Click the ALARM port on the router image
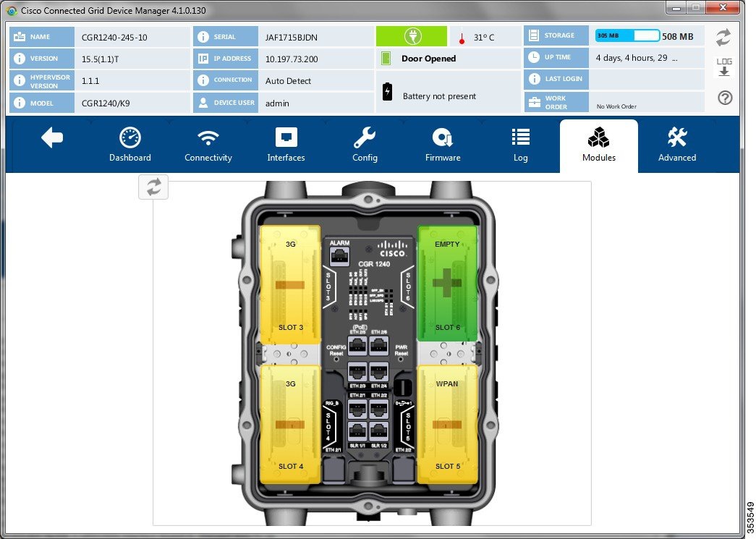The height and width of the screenshot is (539, 756). (x=339, y=256)
